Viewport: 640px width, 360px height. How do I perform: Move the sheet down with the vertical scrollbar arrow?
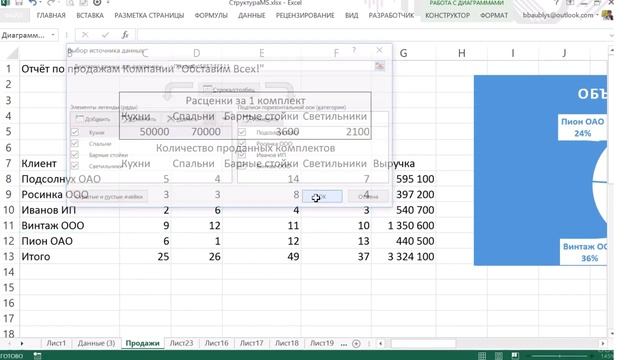[611, 333]
